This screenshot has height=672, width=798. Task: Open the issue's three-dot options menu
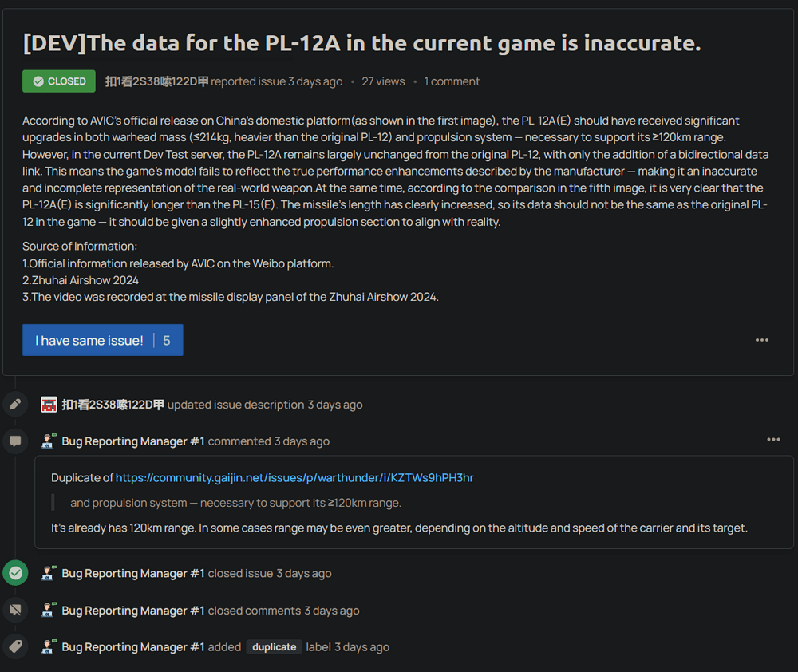(762, 340)
